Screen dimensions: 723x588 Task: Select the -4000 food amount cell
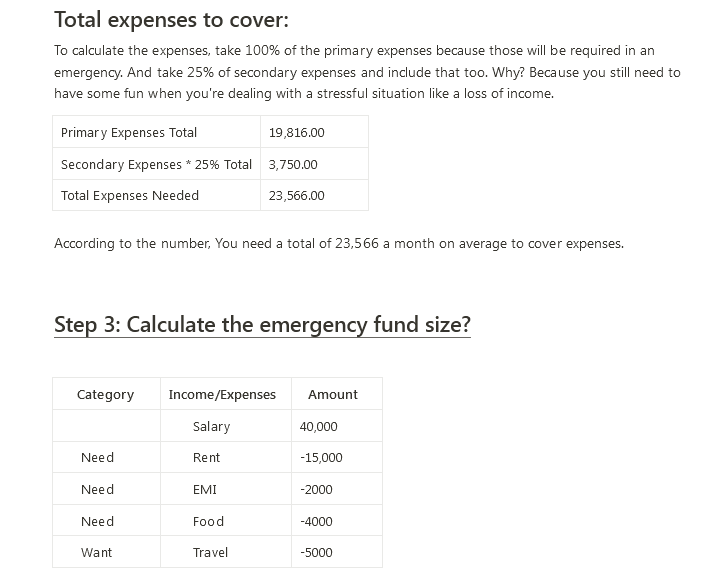coord(337,521)
